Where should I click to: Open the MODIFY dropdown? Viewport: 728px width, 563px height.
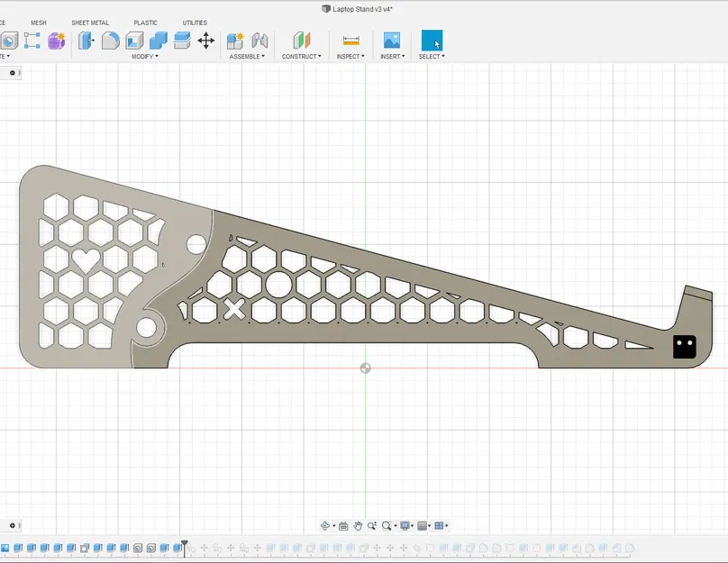click(x=145, y=57)
